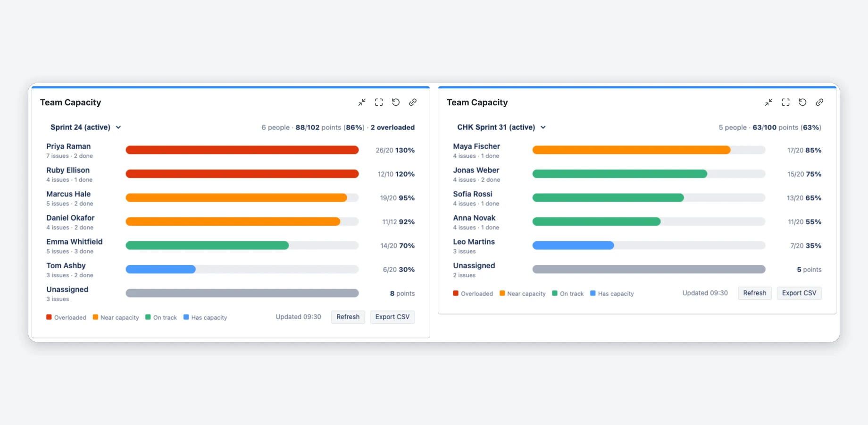Open Maya Fischer's name
868x425 pixels.
click(x=476, y=146)
